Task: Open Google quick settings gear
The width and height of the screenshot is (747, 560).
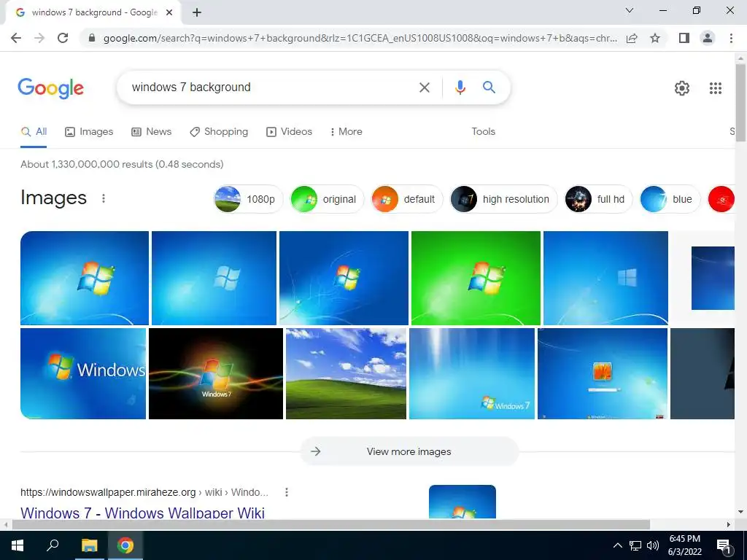Action: point(682,88)
